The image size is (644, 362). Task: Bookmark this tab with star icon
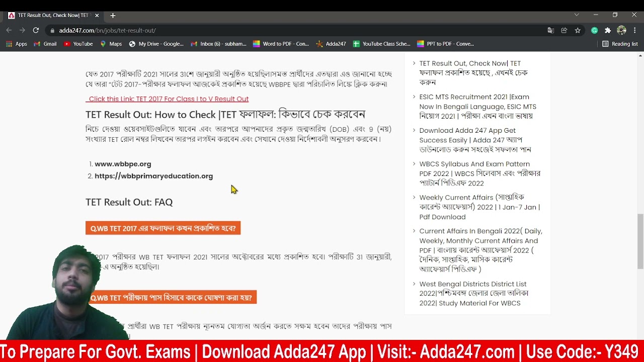(x=578, y=31)
